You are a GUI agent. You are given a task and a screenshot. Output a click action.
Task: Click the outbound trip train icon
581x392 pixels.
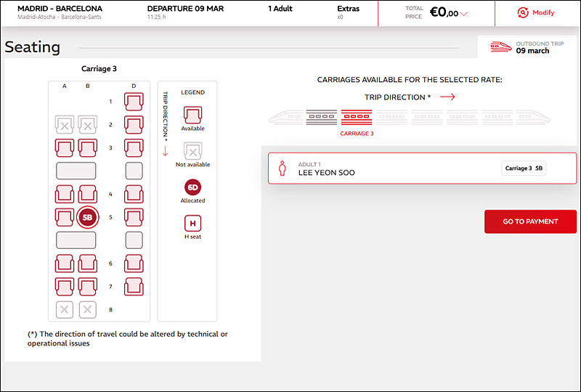pyautogui.click(x=501, y=47)
